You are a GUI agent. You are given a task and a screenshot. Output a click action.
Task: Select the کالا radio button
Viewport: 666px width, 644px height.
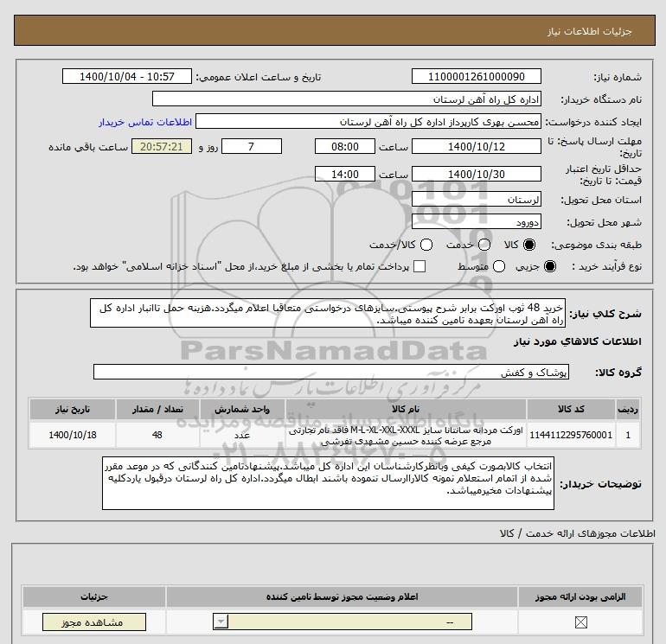pyautogui.click(x=529, y=245)
